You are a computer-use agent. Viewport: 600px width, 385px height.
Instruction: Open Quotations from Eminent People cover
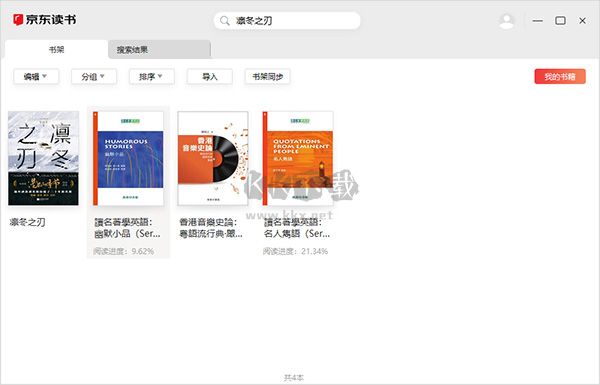tap(298, 158)
